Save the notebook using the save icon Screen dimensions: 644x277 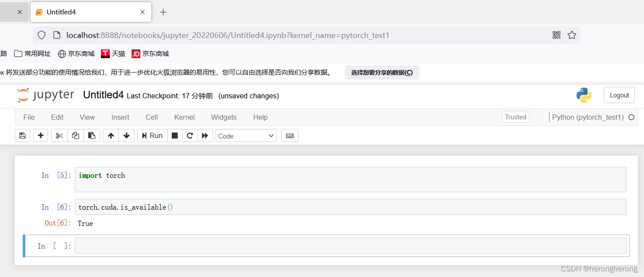(22, 135)
